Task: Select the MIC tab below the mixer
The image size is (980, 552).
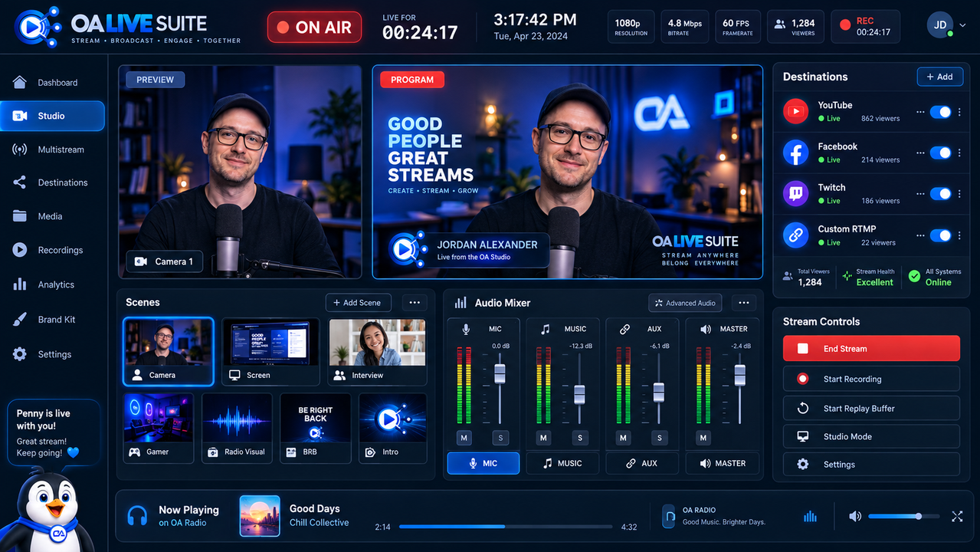Action: point(483,463)
